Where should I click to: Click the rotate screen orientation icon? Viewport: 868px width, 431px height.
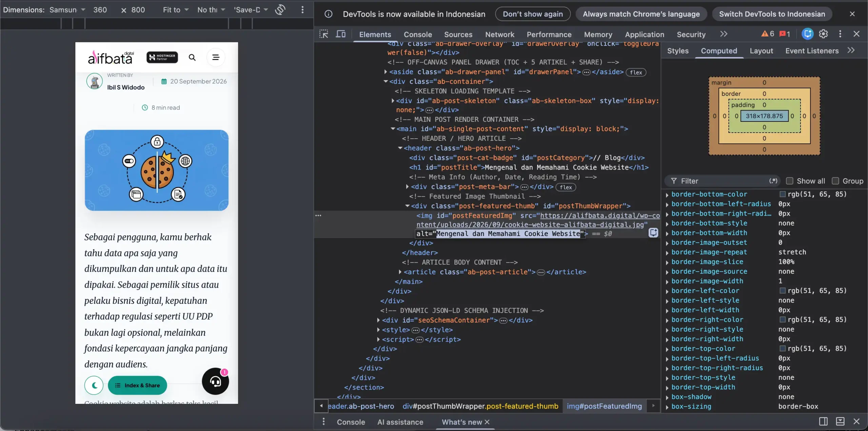click(x=280, y=10)
